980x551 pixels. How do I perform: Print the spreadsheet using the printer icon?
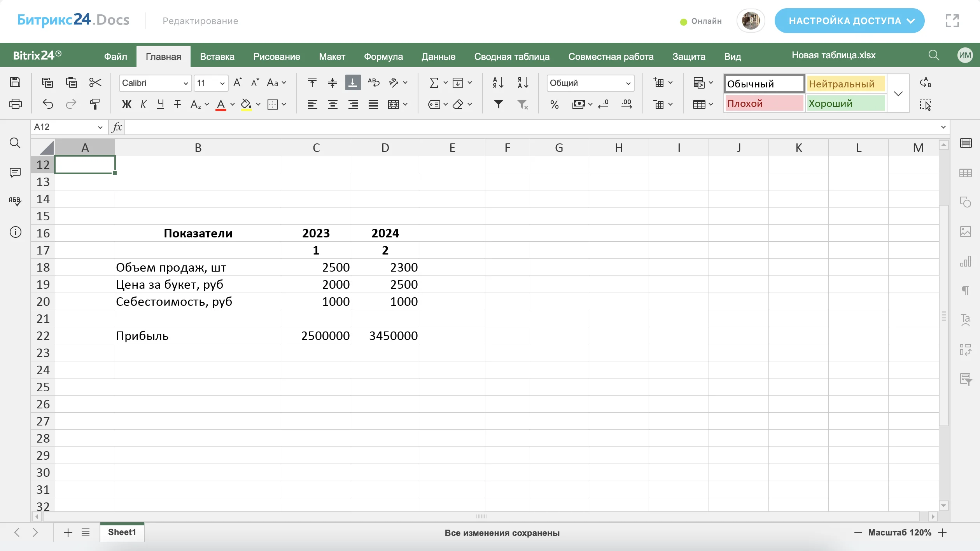15,104
